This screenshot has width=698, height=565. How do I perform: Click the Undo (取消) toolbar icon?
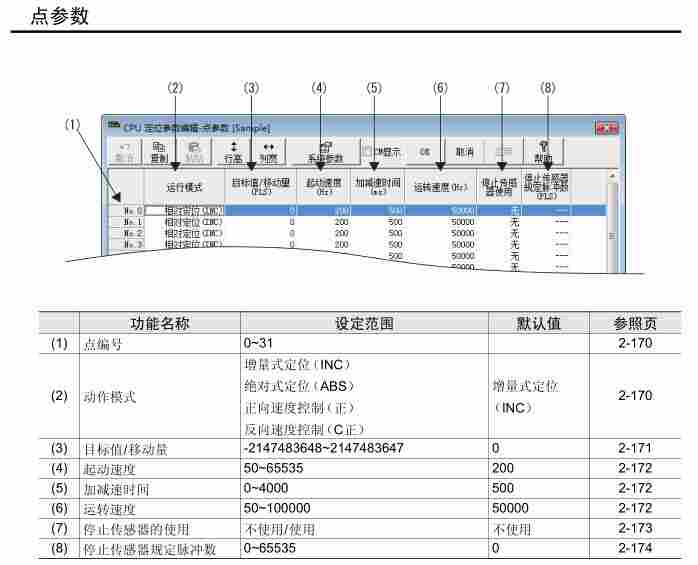pos(123,151)
